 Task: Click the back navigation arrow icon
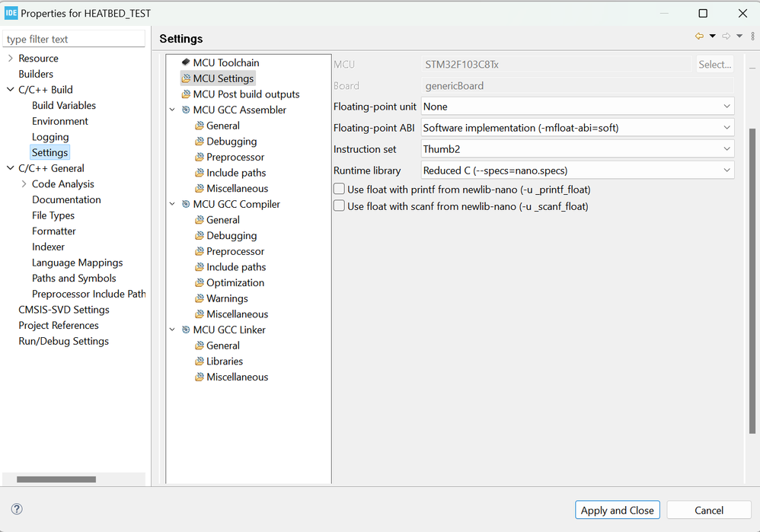(x=698, y=36)
